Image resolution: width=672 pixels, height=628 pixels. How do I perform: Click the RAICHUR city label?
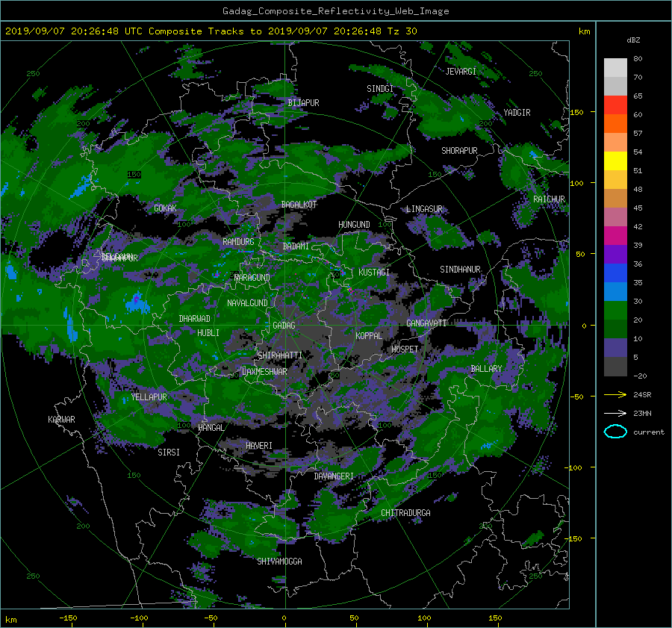click(549, 199)
